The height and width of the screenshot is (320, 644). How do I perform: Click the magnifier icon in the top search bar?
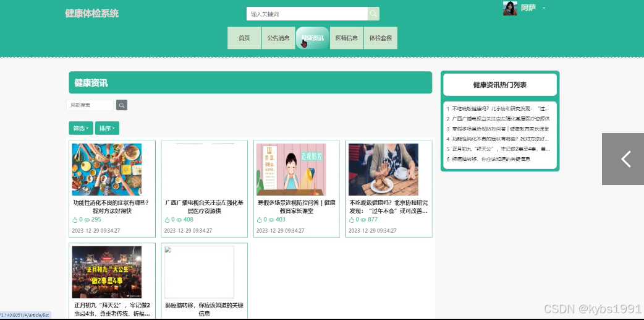point(373,14)
